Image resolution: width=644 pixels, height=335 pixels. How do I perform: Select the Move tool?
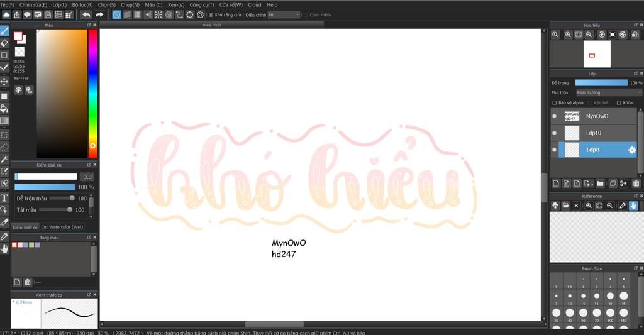(4, 81)
